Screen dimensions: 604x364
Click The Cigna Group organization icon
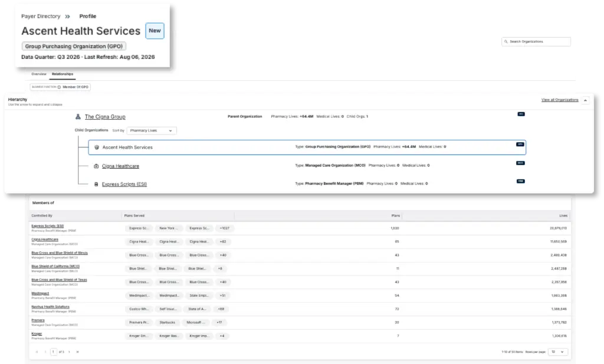click(x=78, y=116)
